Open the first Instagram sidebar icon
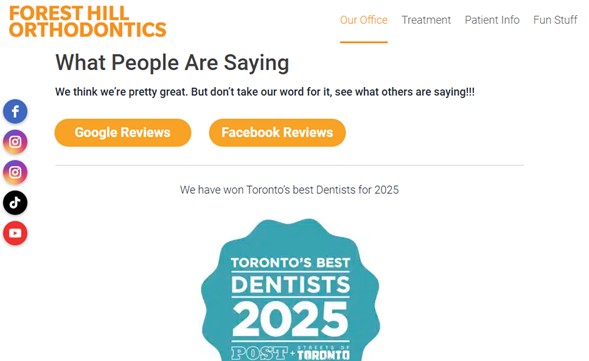Viewport: 589px width, 361px height. pyautogui.click(x=15, y=142)
